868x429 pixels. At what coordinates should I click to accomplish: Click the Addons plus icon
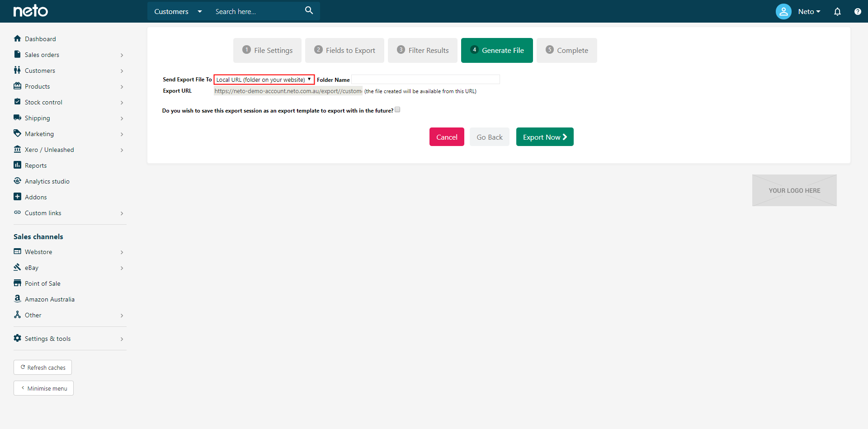[18, 197]
